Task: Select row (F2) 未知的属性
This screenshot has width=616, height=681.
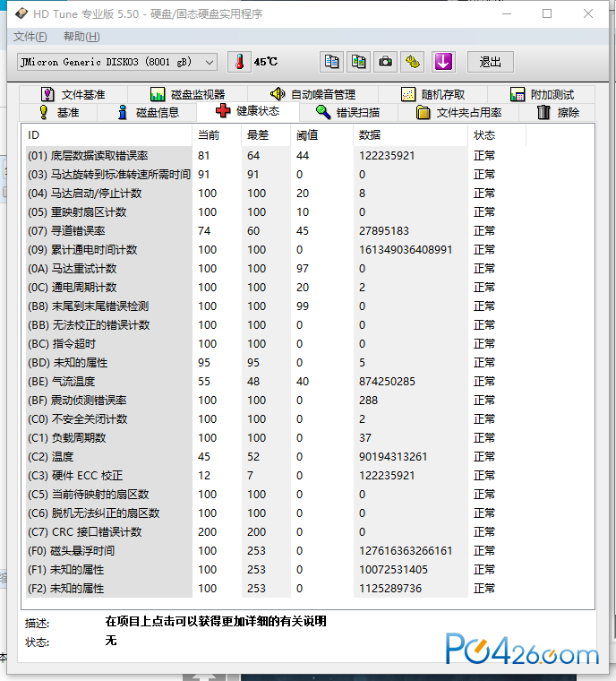Action: pyautogui.click(x=275, y=589)
